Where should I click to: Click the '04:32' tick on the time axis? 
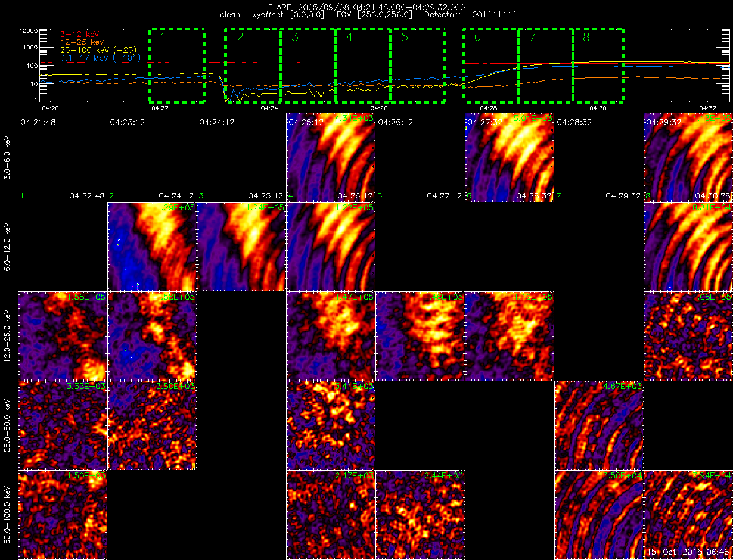(707, 108)
